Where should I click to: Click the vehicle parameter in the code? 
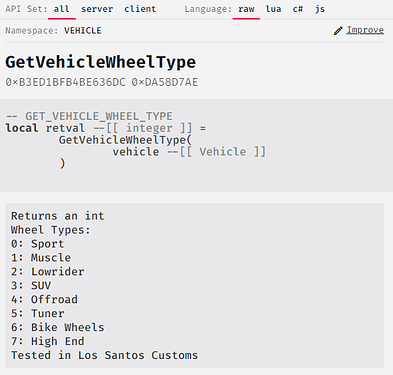(x=136, y=152)
